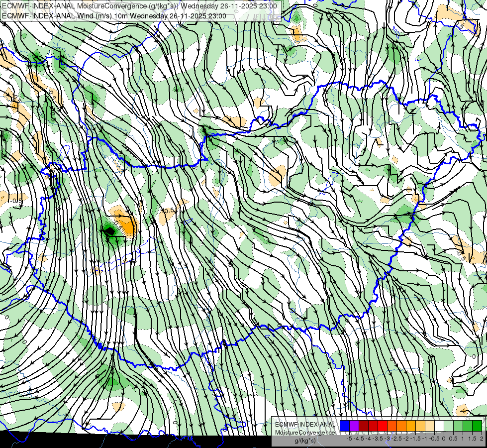Click the black convergence maximum spot on map
The image size is (487, 448).
[109, 231]
